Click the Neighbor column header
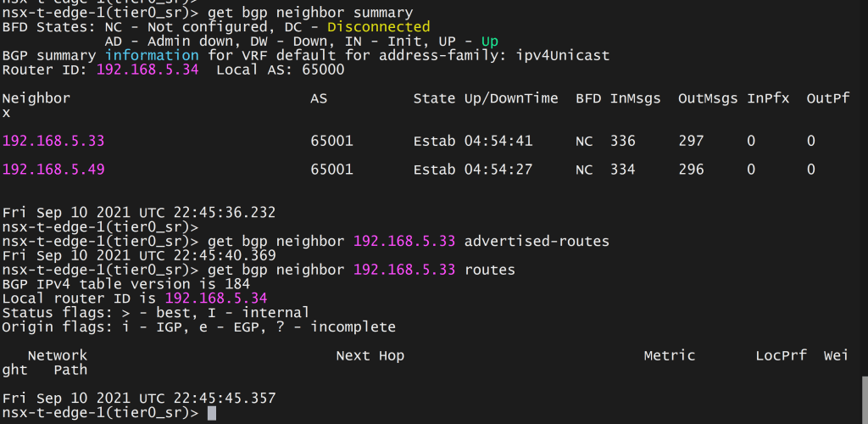The height and width of the screenshot is (424, 868). 36,98
